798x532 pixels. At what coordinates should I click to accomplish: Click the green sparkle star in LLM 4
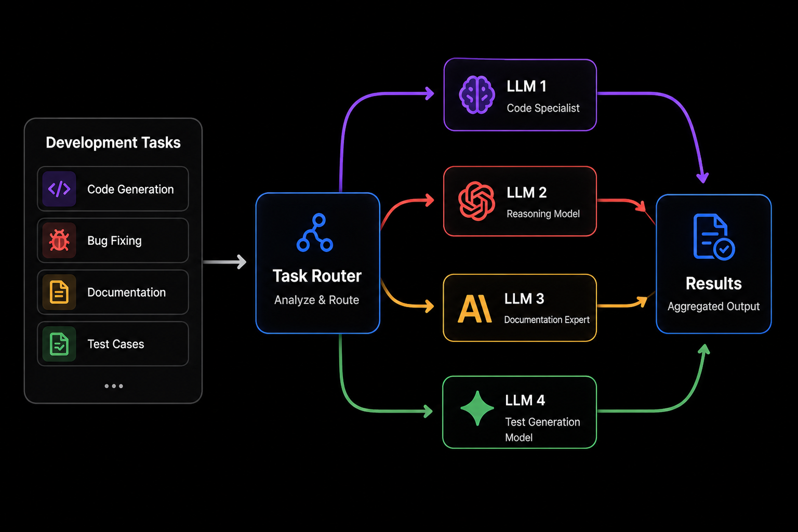click(x=477, y=408)
